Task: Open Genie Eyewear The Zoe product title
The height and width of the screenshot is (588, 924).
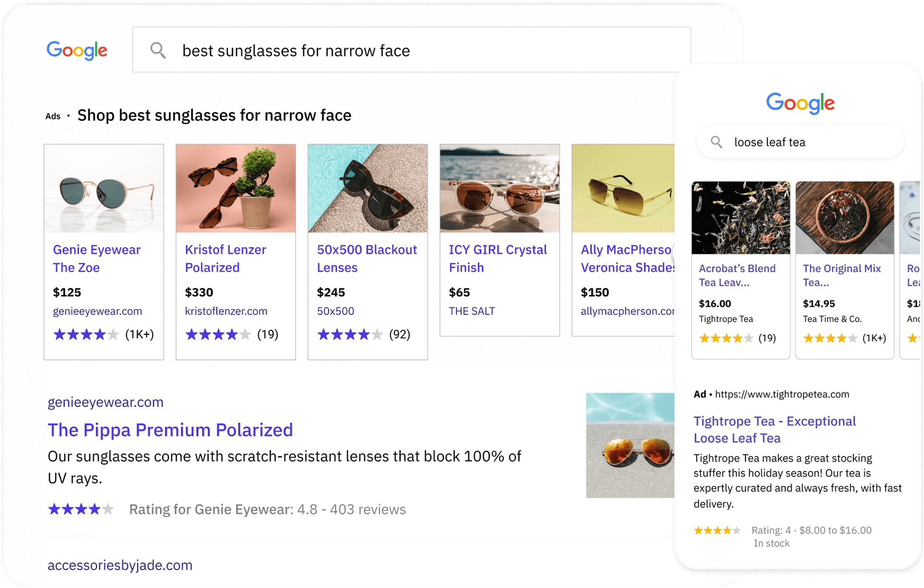Action: (x=97, y=258)
